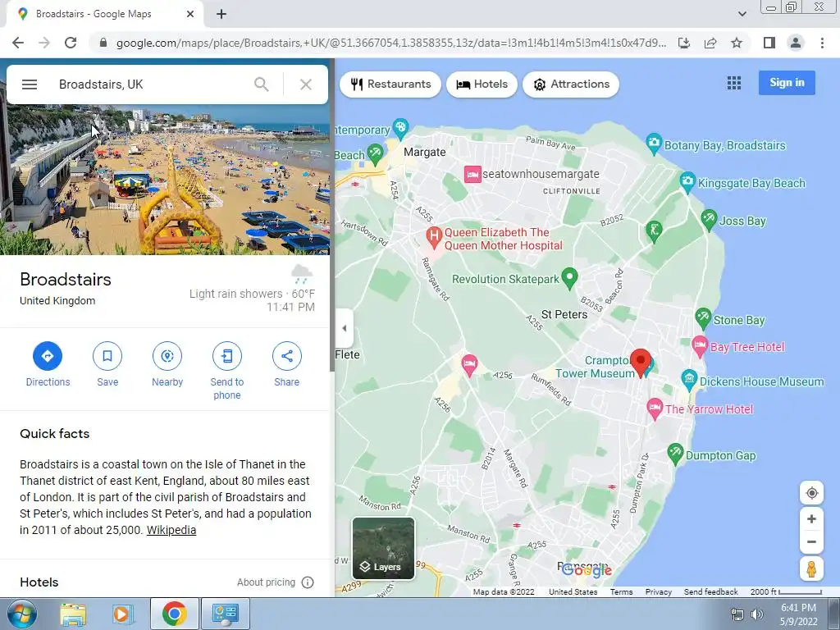
Task: Select the Joss Bay marker
Action: pos(709,220)
